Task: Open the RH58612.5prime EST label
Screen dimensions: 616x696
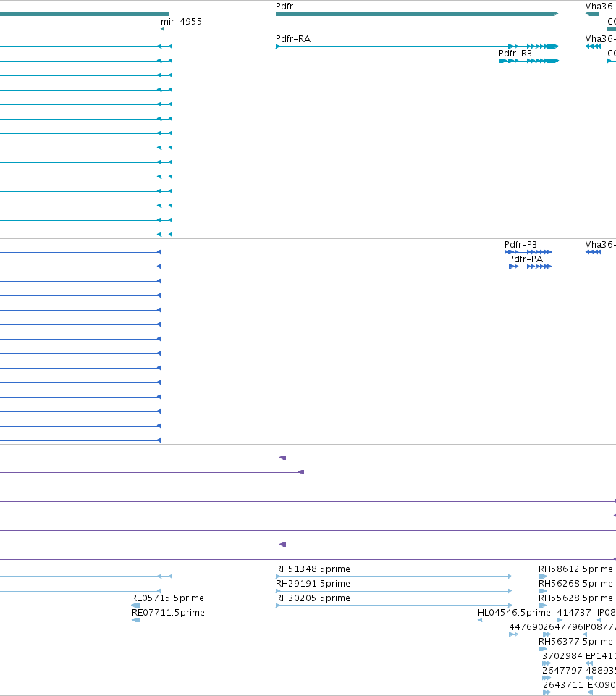Action: (x=575, y=569)
